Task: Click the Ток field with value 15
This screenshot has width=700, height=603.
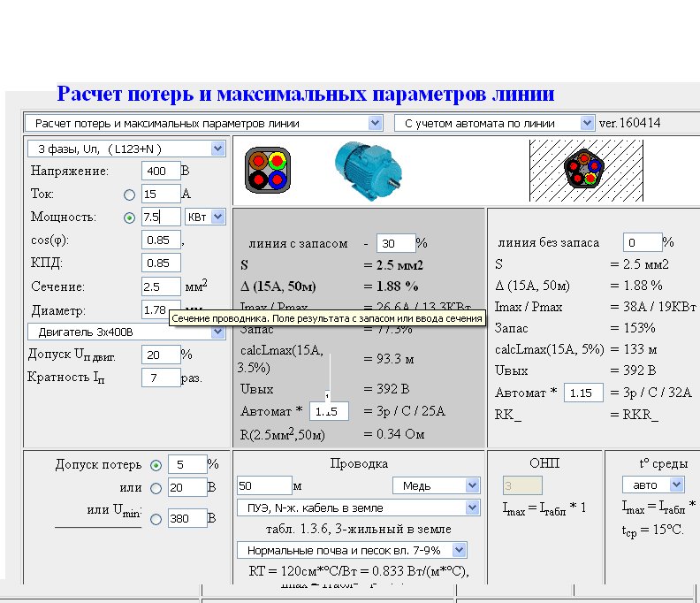Action: pos(161,194)
